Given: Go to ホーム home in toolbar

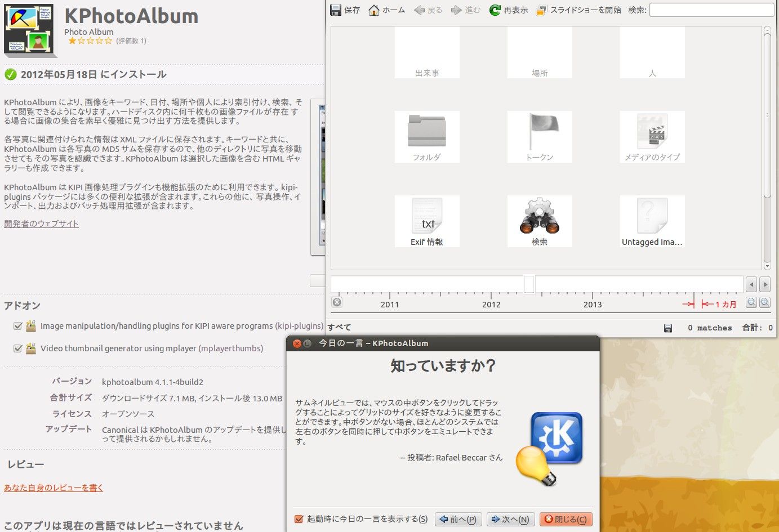Looking at the screenshot, I should click(x=386, y=10).
